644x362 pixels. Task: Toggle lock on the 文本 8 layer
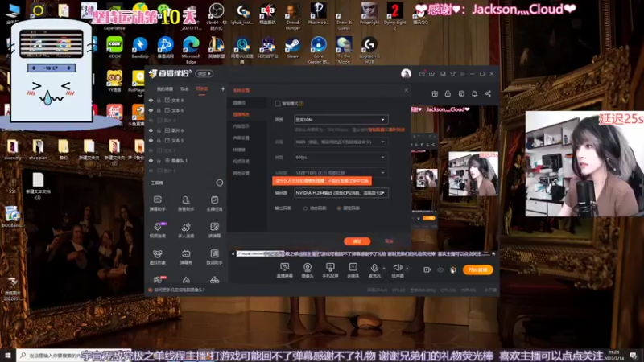[x=159, y=100]
